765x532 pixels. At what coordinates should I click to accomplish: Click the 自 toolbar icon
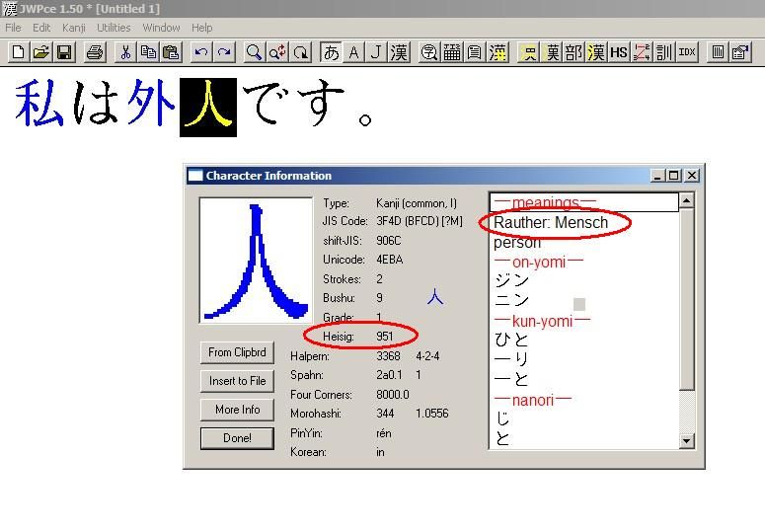point(474,51)
